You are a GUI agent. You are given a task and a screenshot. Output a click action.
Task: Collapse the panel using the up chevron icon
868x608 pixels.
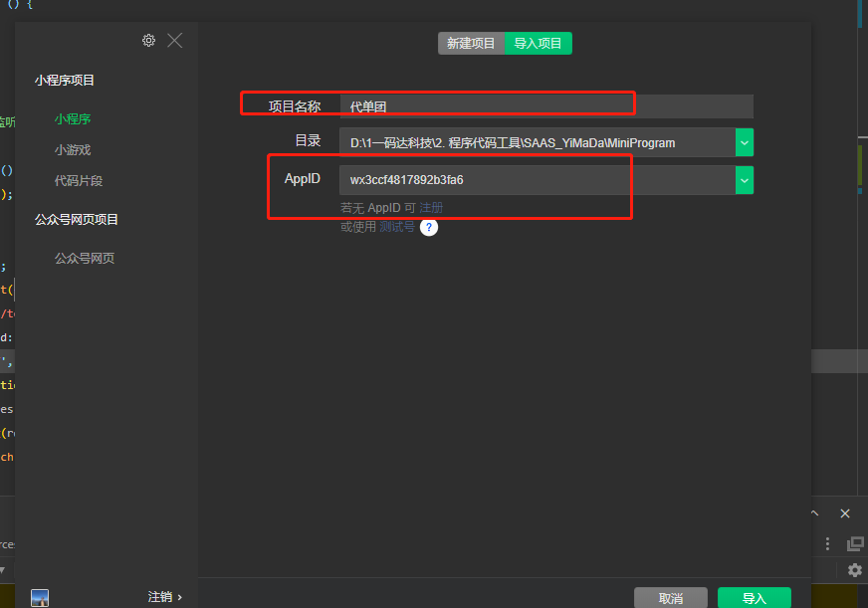coord(814,513)
